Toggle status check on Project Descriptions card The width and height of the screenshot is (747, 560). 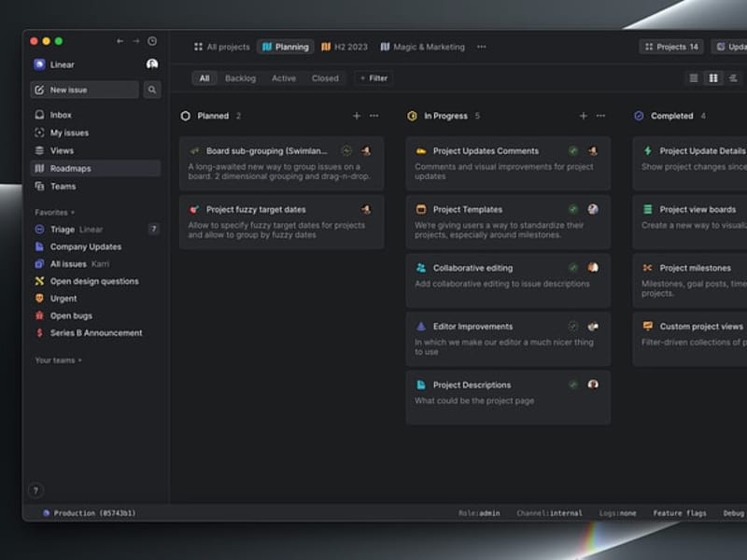click(573, 385)
